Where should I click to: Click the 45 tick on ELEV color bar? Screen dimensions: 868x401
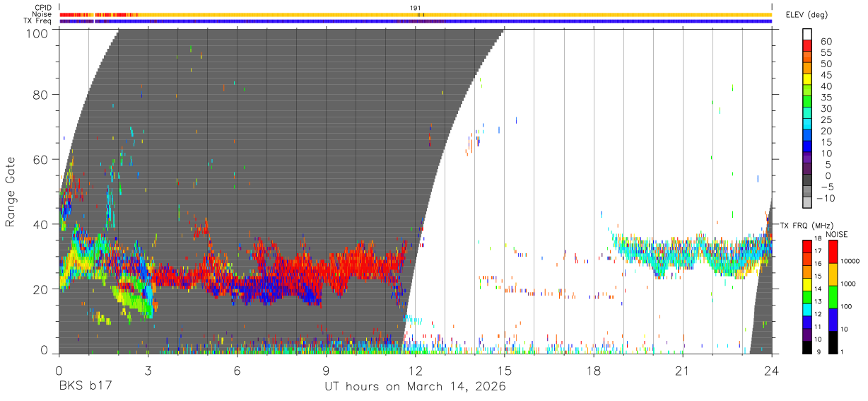click(x=826, y=76)
